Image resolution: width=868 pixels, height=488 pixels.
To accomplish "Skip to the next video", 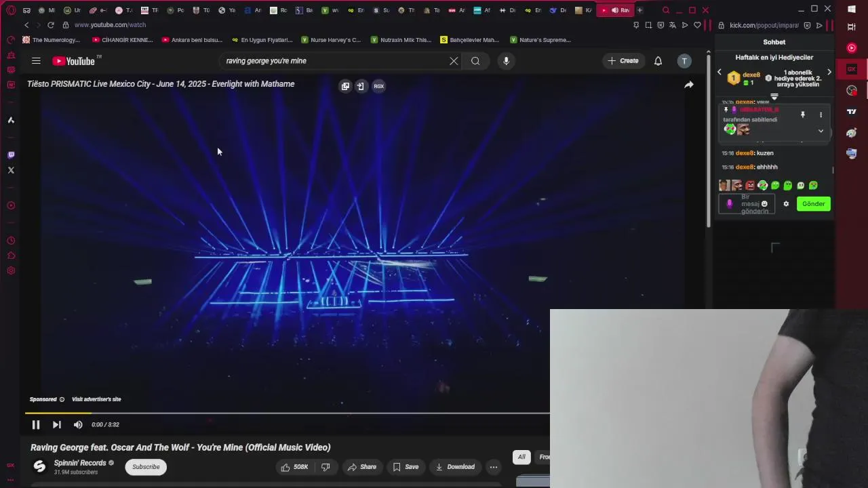I will coord(57,425).
